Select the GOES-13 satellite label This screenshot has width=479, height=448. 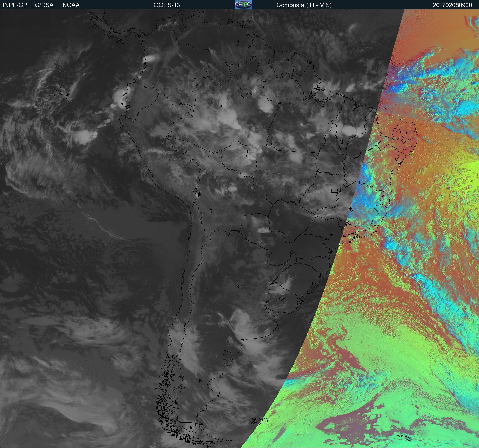[166, 5]
